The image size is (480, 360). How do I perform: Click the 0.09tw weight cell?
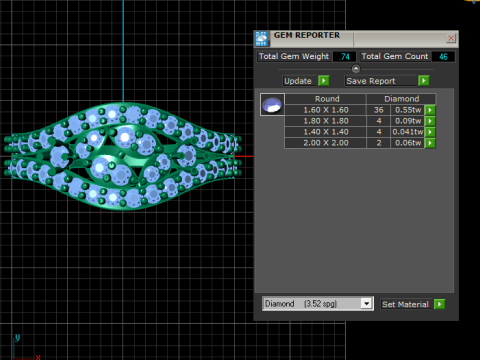pos(408,121)
